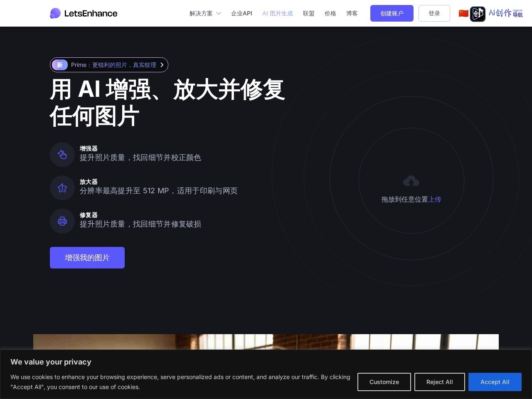Open the 价格 pricing page
The height and width of the screenshot is (399, 532).
[330, 13]
